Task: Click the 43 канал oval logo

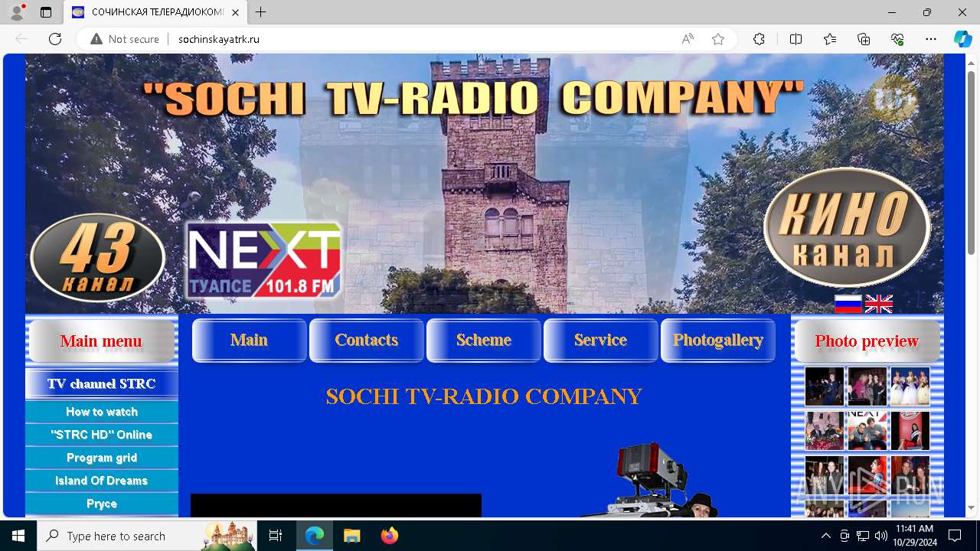Action: tap(98, 258)
